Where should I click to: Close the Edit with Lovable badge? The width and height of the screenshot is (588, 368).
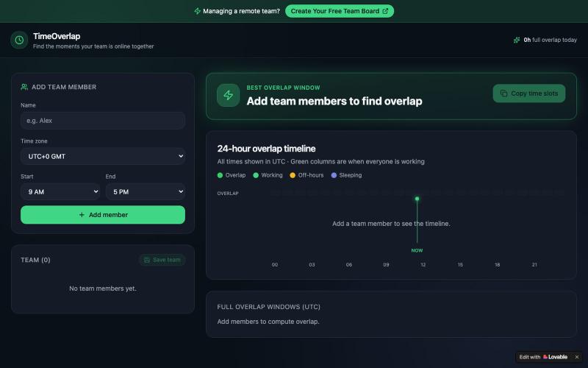point(577,357)
